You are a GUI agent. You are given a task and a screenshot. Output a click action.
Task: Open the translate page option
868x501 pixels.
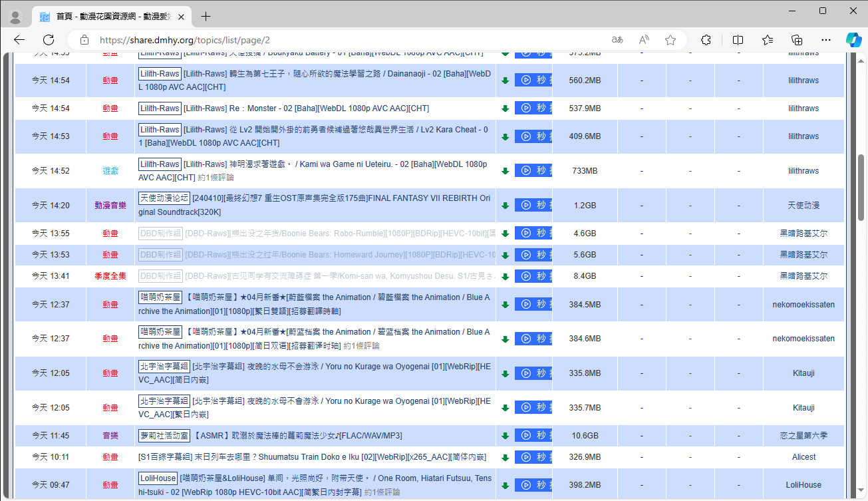[x=617, y=40]
